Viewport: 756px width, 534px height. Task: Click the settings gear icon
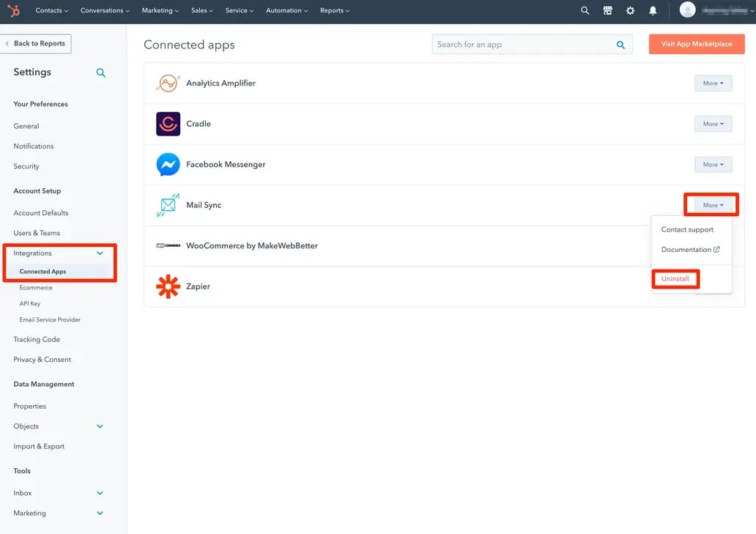click(630, 11)
